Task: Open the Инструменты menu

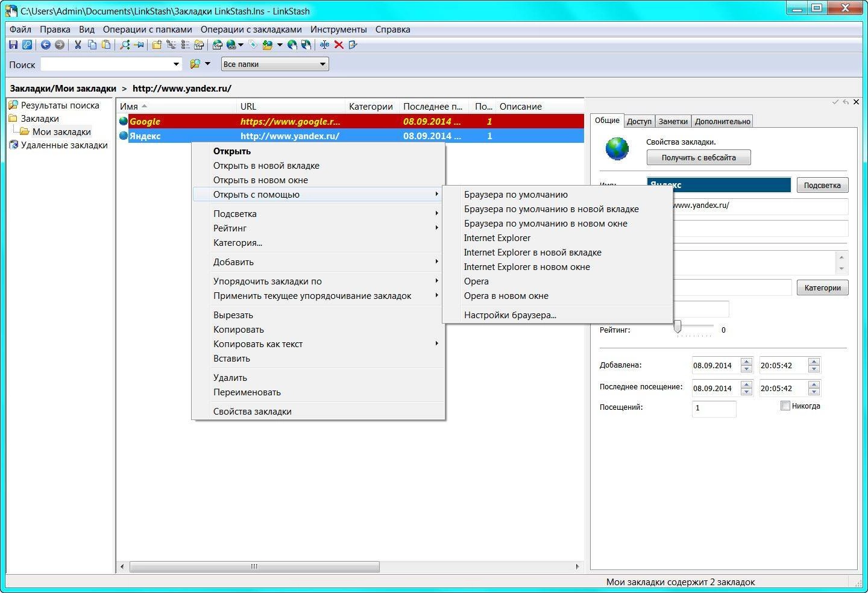Action: pyautogui.click(x=339, y=29)
